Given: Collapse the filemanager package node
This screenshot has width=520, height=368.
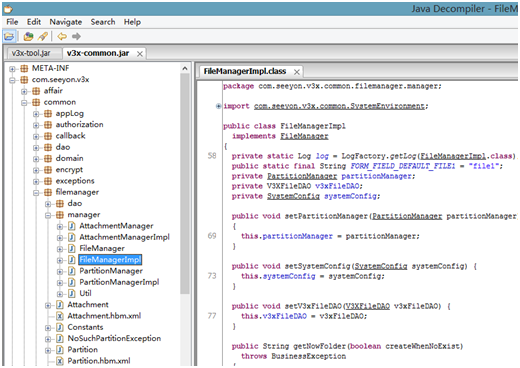Looking at the screenshot, I should tap(36, 193).
